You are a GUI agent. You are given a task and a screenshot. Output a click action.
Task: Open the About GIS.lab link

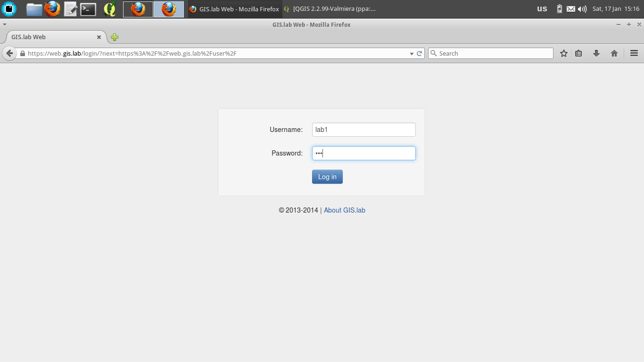click(345, 210)
